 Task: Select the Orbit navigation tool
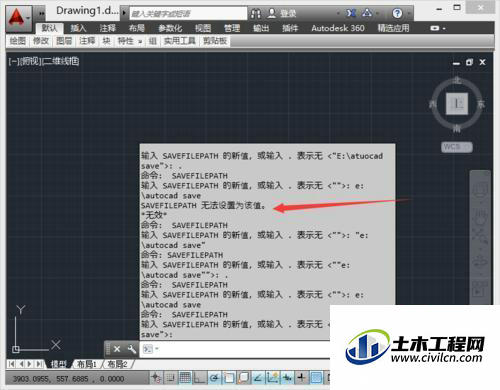(x=480, y=262)
